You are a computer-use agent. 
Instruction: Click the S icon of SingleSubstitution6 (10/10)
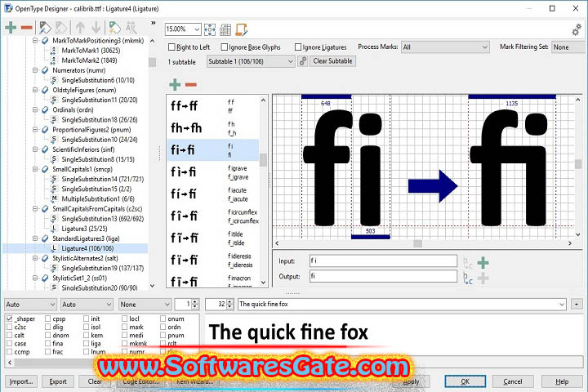(x=54, y=80)
